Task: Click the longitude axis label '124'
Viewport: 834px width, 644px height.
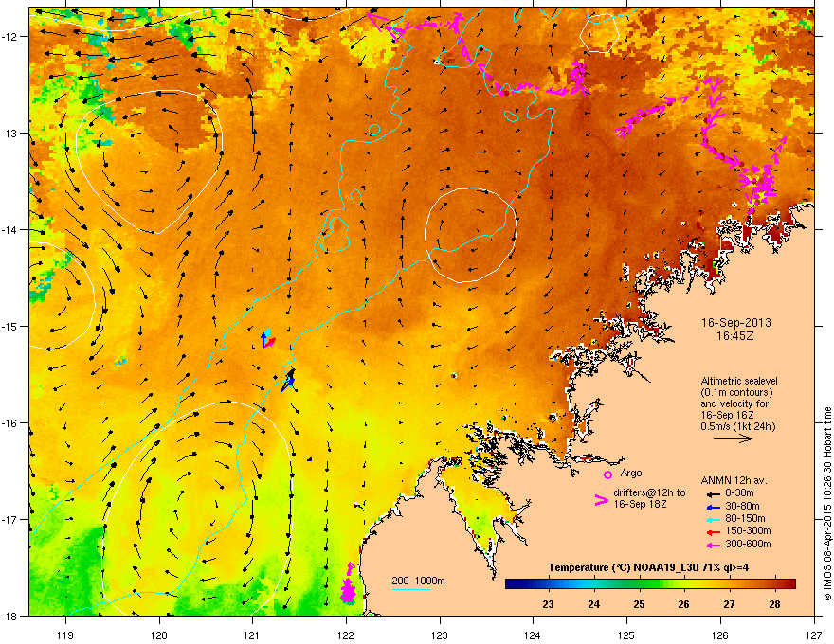Action: 533,635
